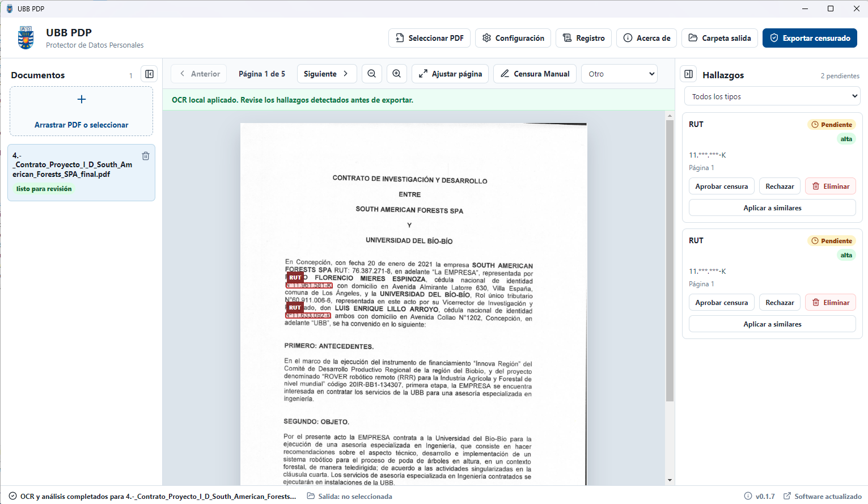Click Salida: no seleccionada status
The width and height of the screenshot is (868, 504).
350,496
